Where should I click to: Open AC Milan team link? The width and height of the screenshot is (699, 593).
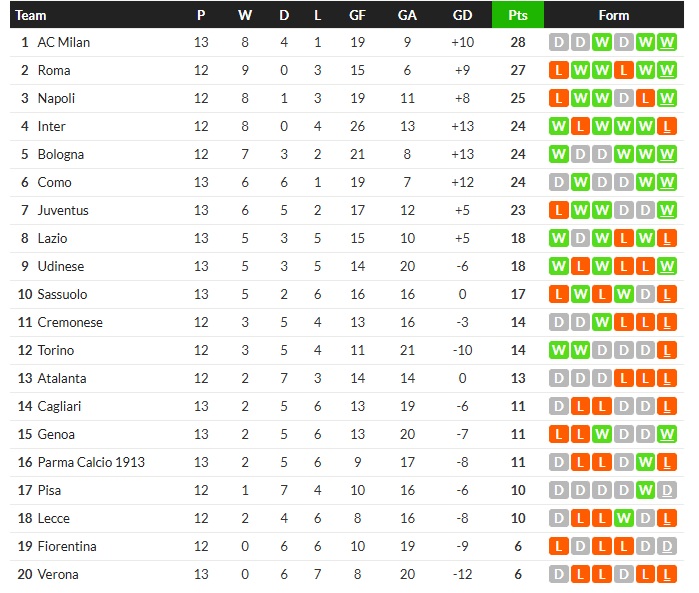tap(63, 42)
